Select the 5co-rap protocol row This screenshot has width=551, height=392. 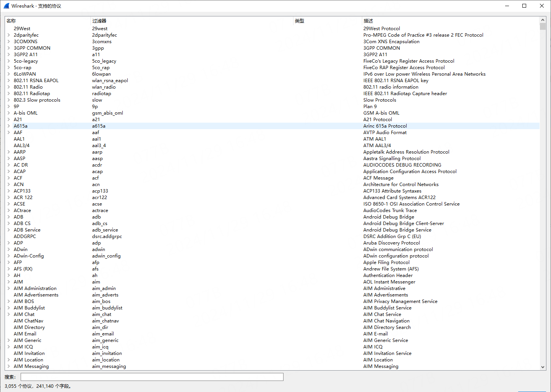(x=272, y=68)
